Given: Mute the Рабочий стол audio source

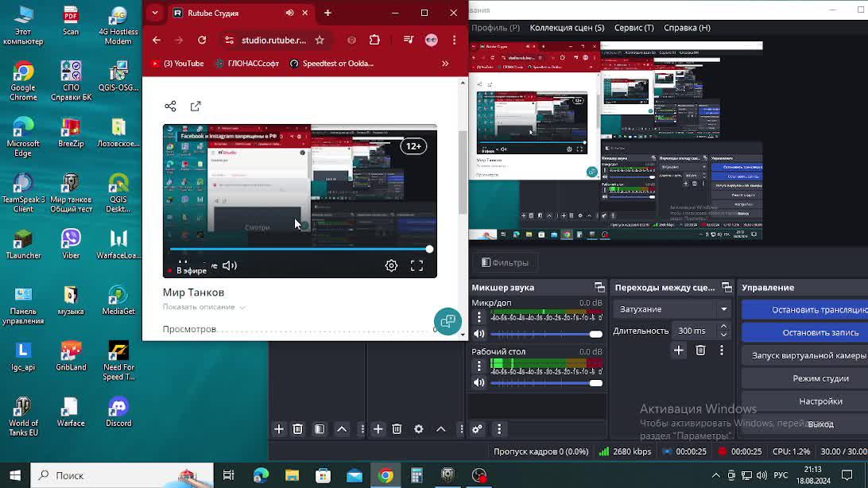Looking at the screenshot, I should tap(479, 382).
